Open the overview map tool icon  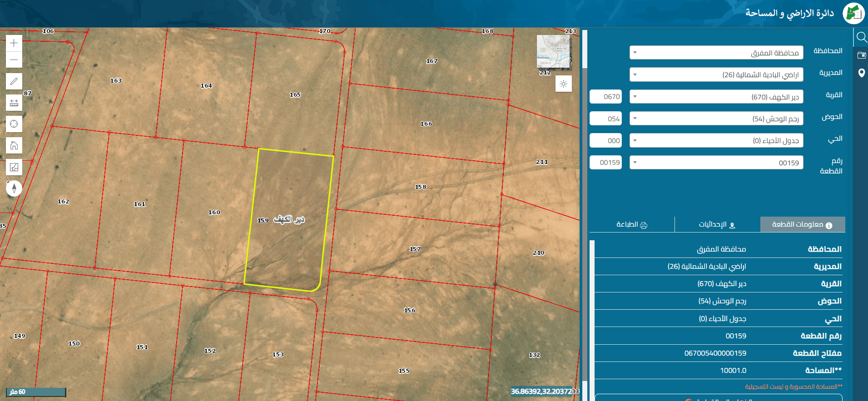point(14,167)
